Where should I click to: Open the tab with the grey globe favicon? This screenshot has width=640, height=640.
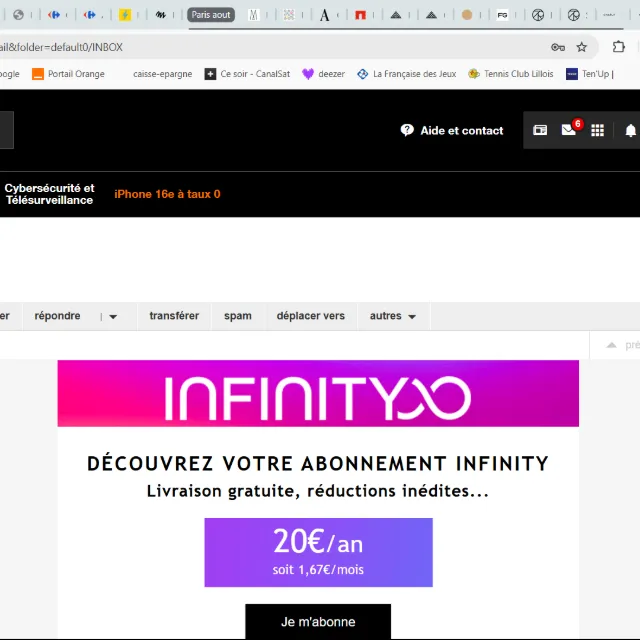click(18, 15)
